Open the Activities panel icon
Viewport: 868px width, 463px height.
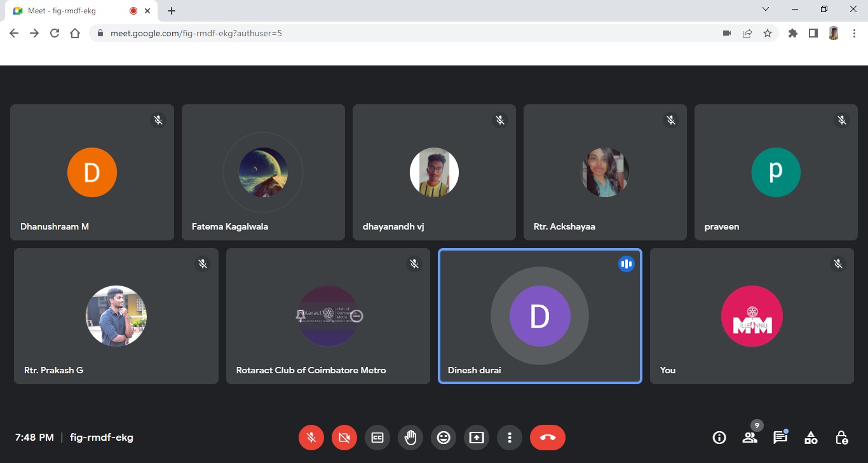tap(811, 438)
